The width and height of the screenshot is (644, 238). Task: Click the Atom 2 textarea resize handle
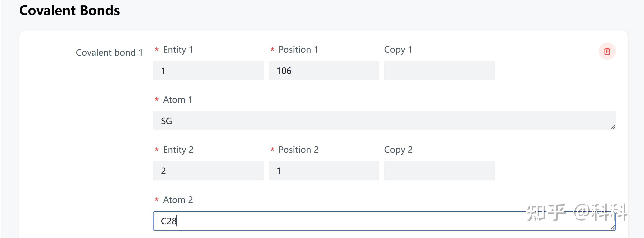[613, 227]
